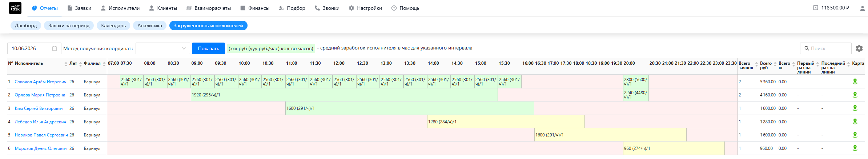868x159 pixels.
Task: Click the calendar icon in date field
Action: 55,48
